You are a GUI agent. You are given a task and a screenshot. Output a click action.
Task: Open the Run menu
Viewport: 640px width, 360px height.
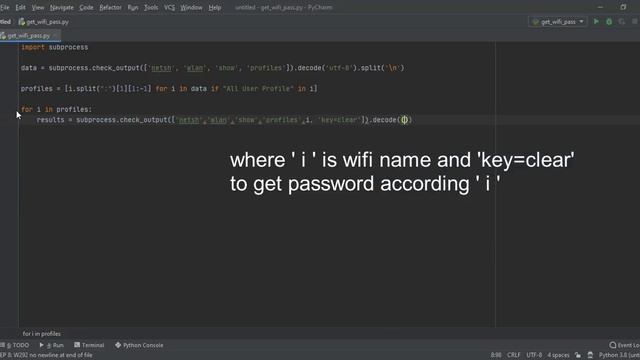[133, 7]
